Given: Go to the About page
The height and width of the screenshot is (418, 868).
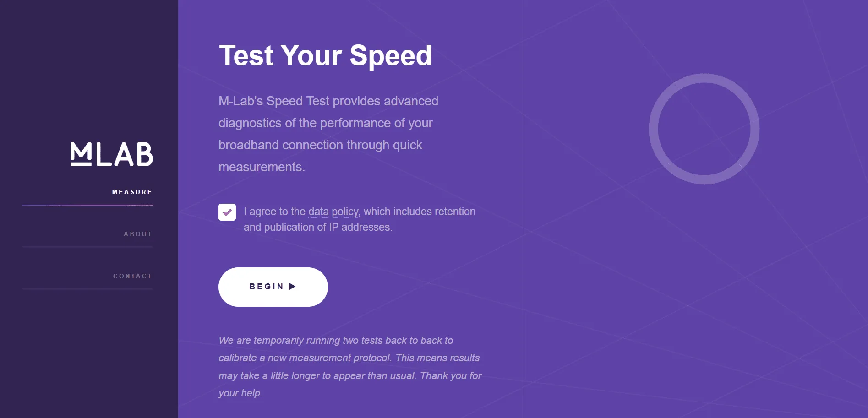Looking at the screenshot, I should click(x=137, y=234).
